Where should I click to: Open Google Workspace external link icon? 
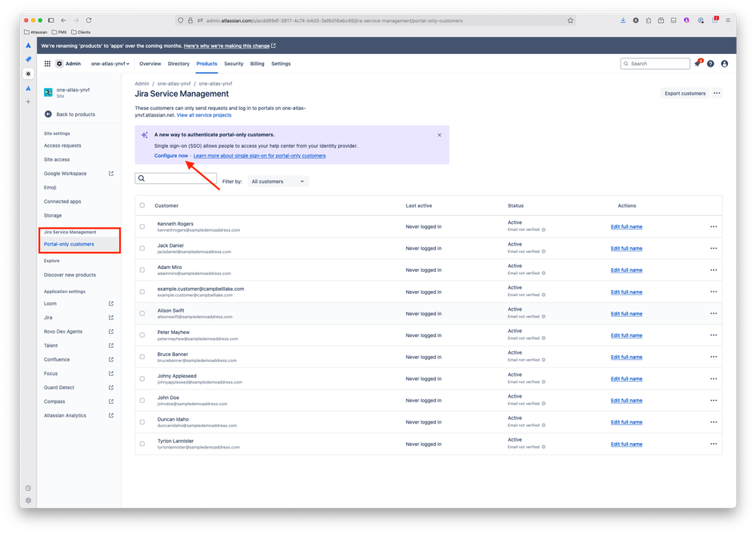(x=111, y=173)
